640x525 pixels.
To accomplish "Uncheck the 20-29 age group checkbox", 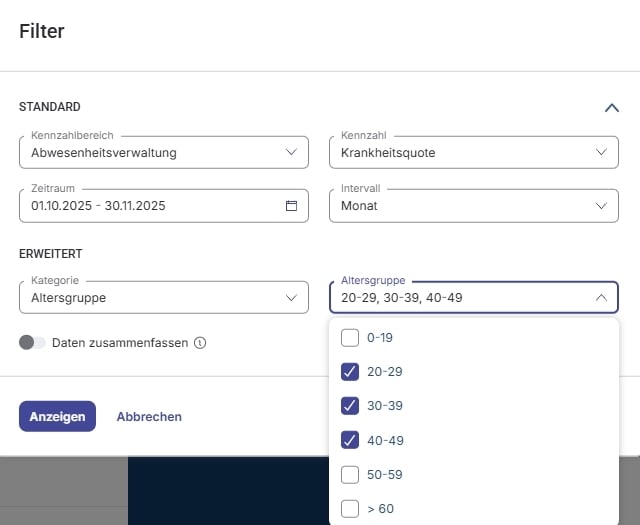I will click(x=350, y=372).
